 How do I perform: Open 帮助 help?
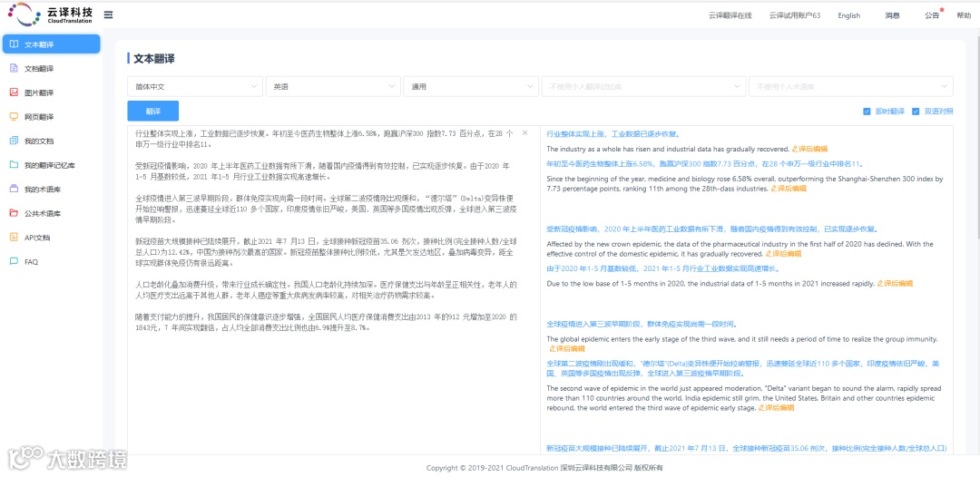pyautogui.click(x=964, y=15)
